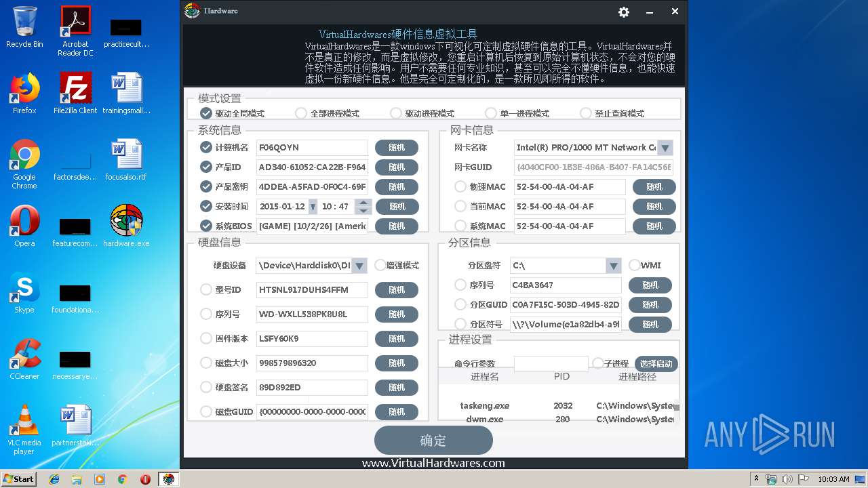Image resolution: width=868 pixels, height=488 pixels.
Task: Open file explorer taskbar icon
Action: 77,479
